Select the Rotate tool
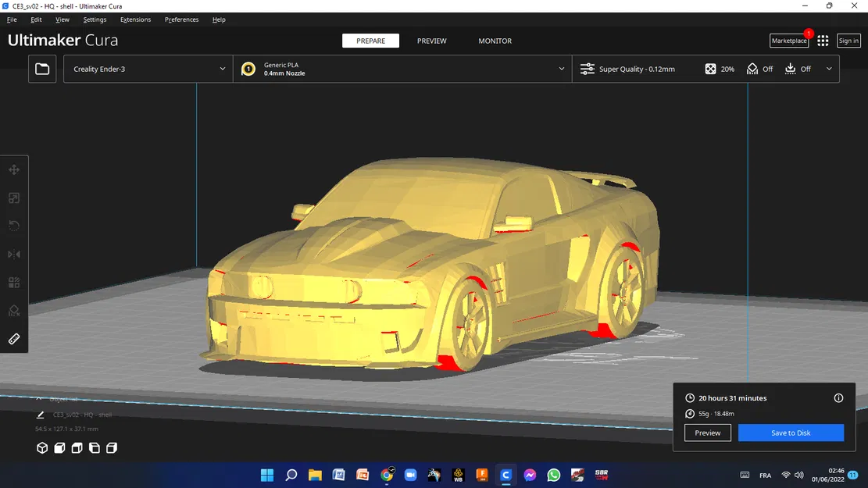The height and width of the screenshot is (488, 868). 13,226
